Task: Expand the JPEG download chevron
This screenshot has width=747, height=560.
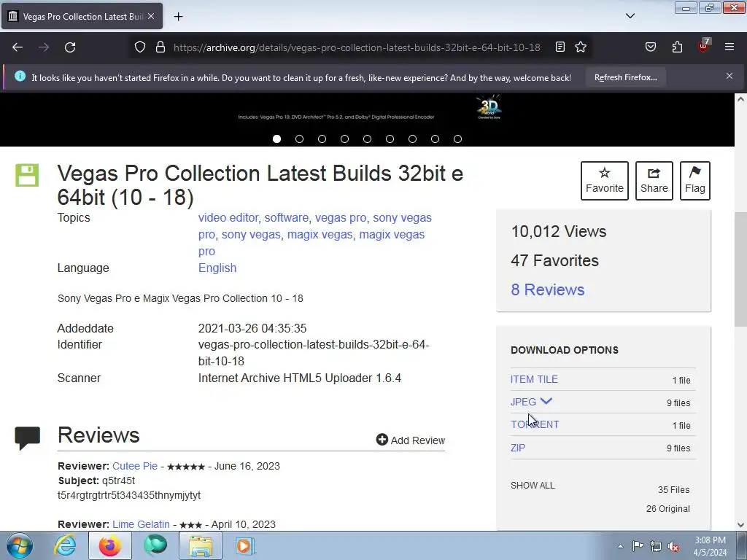Action: pos(546,401)
